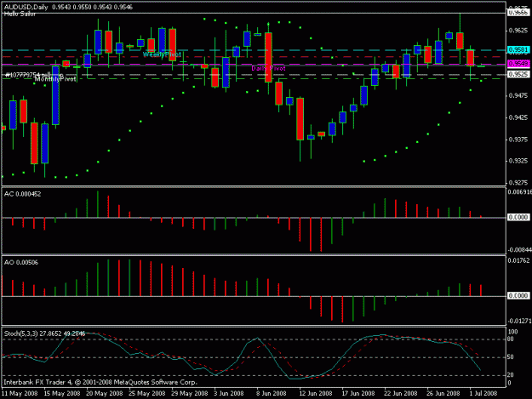
Task: Click the magenta 0.9549 price tag
Action: (x=518, y=64)
